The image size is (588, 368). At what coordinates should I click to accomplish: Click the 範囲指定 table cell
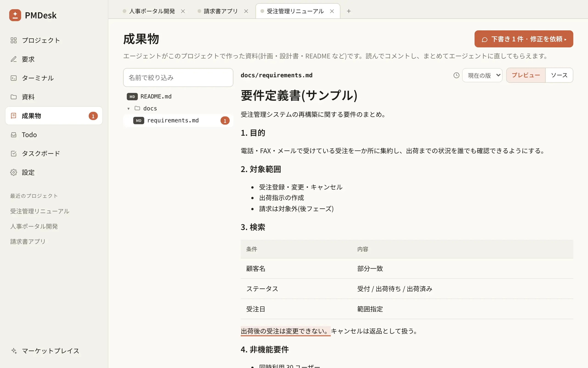463,309
